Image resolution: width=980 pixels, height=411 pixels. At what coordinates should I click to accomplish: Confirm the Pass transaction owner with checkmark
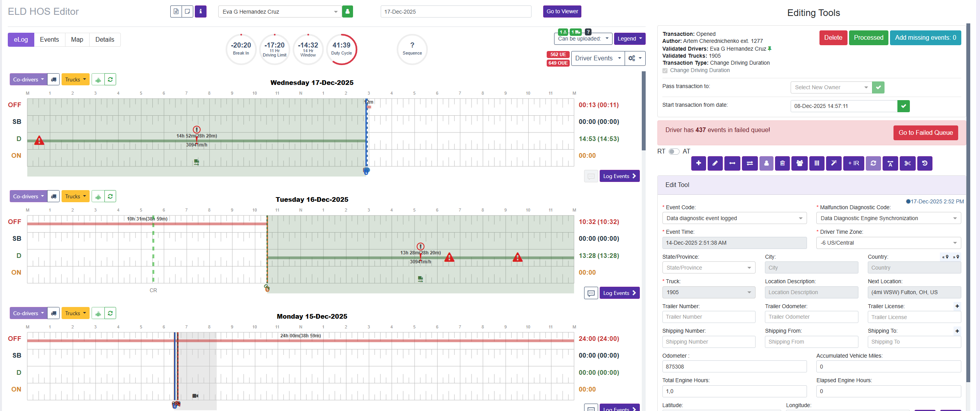878,87
